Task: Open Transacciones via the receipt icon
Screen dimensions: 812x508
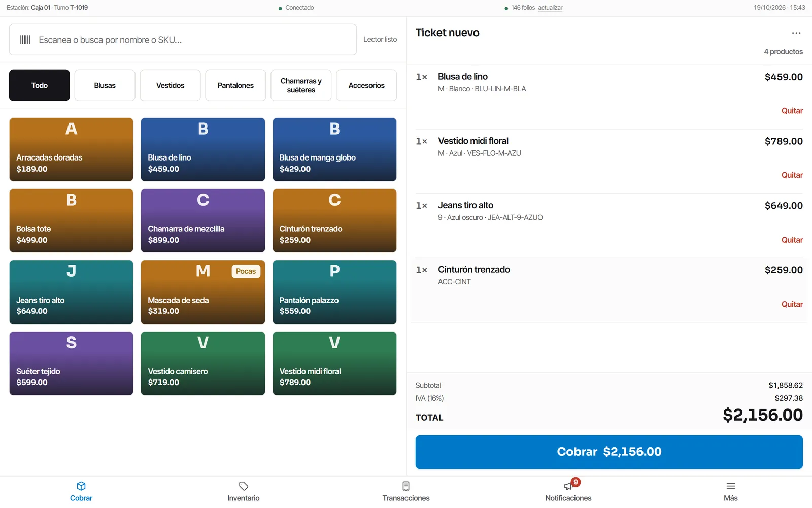Action: click(x=406, y=486)
